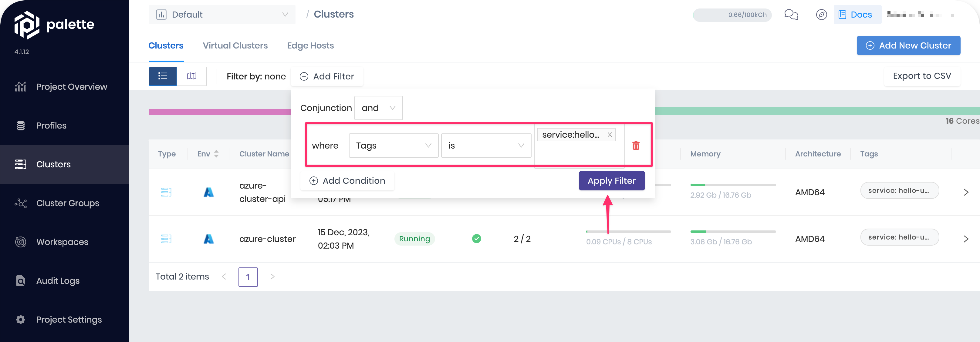Click Running status on azure-cluster row

click(414, 239)
